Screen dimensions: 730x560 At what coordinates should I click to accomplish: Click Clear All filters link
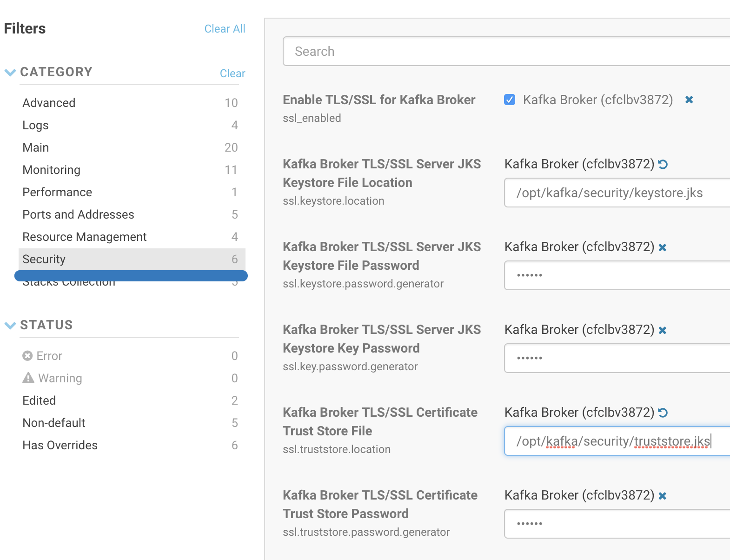225,29
